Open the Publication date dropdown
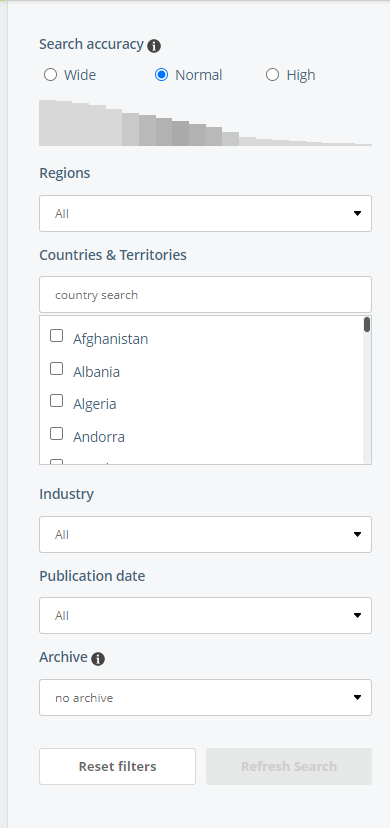 point(205,615)
